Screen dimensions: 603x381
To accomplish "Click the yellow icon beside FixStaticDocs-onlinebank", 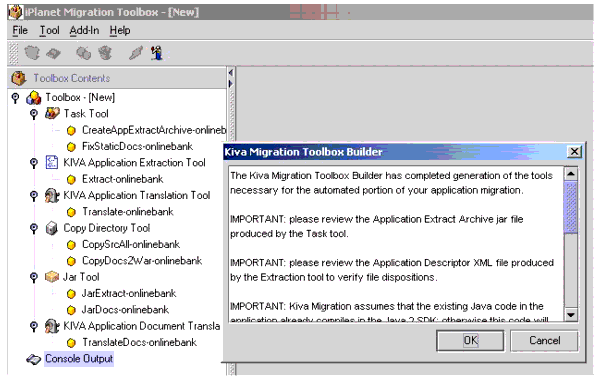I will click(71, 147).
